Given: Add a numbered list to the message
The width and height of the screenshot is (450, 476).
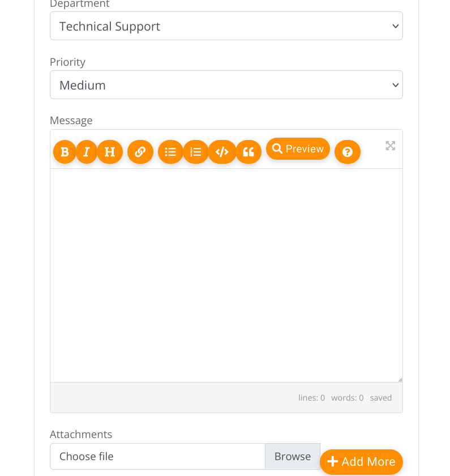Looking at the screenshot, I should pyautogui.click(x=196, y=152).
